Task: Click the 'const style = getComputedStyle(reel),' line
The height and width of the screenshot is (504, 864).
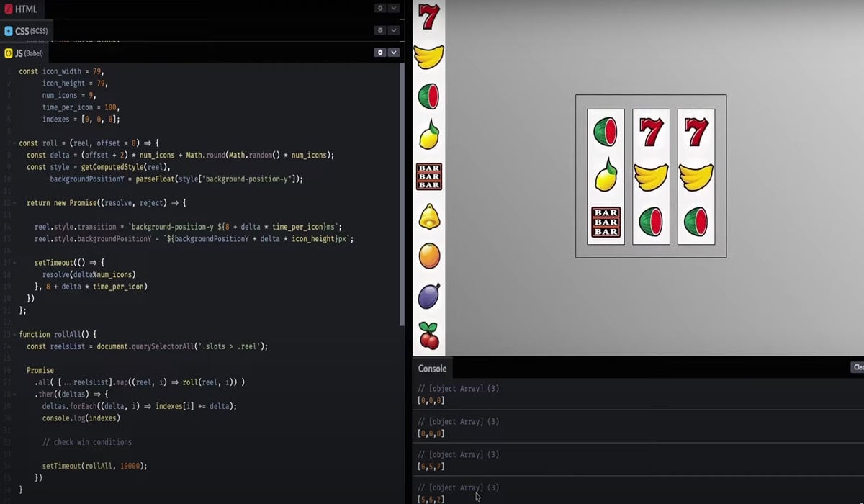Action: [x=100, y=167]
